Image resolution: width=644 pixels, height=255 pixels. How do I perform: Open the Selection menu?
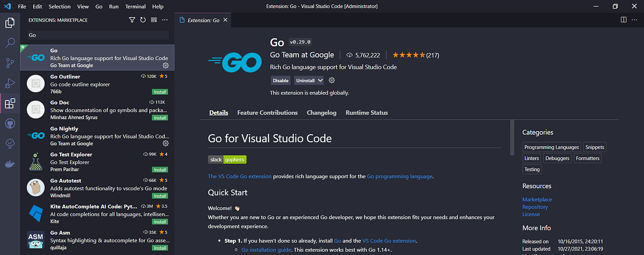click(x=59, y=6)
